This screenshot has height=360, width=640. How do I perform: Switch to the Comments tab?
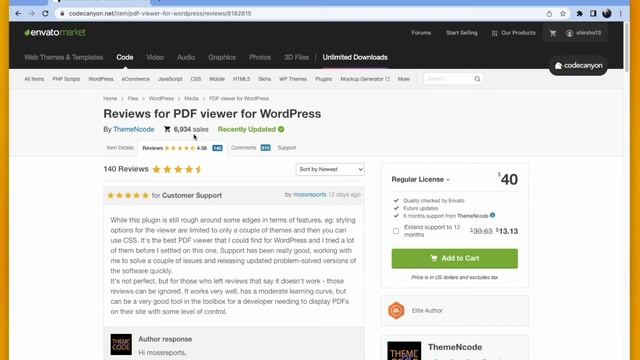pos(251,148)
